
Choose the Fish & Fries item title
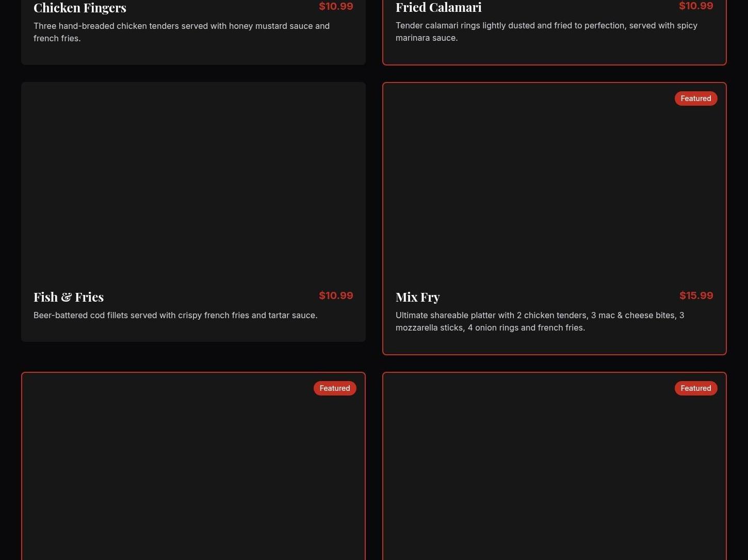click(69, 297)
